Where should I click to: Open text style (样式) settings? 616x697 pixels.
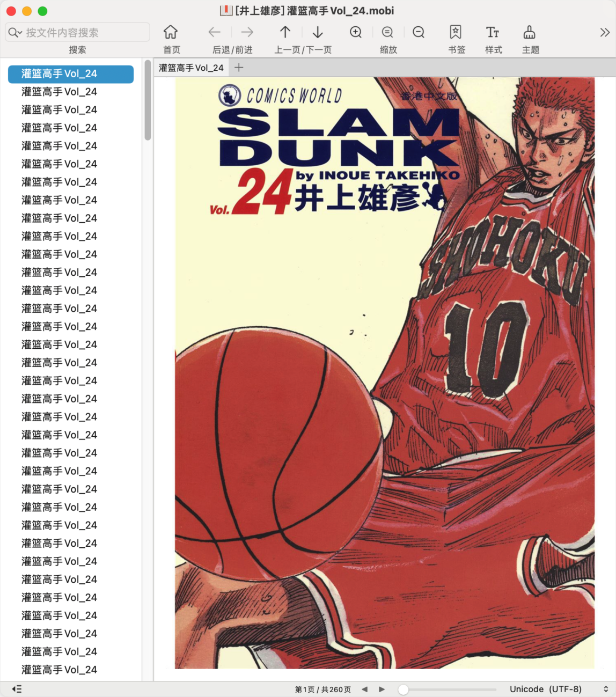493,32
